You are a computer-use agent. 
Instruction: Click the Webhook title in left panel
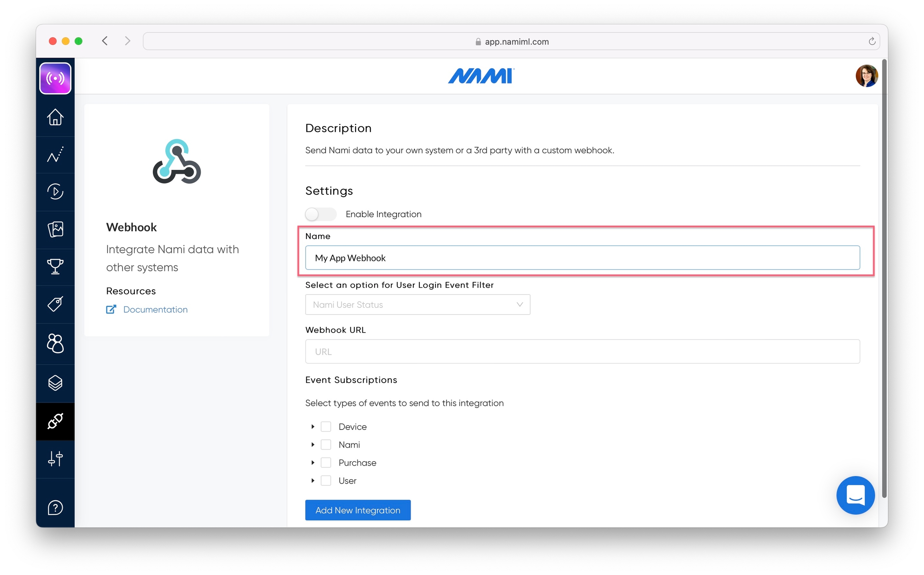tap(132, 227)
